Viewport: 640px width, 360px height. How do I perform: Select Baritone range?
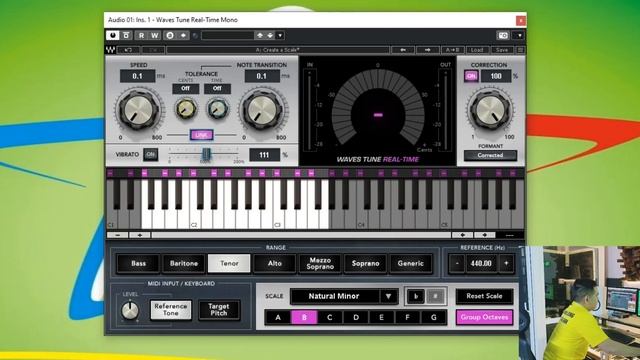point(184,263)
